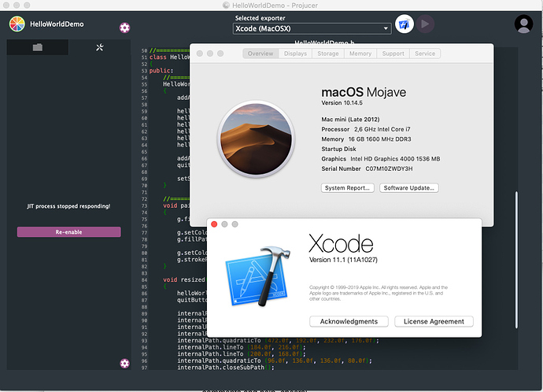Select the Storage tab in About This Mac
Image resolution: width=543 pixels, height=392 pixels.
tap(328, 54)
